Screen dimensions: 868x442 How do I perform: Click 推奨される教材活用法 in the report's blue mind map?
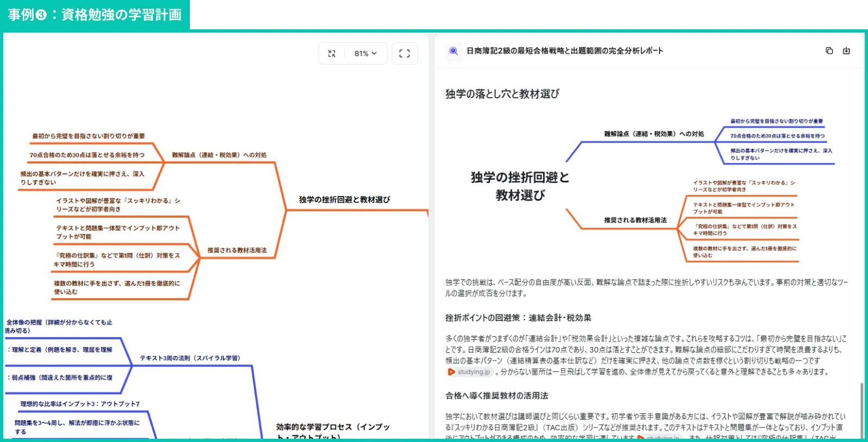635,220
